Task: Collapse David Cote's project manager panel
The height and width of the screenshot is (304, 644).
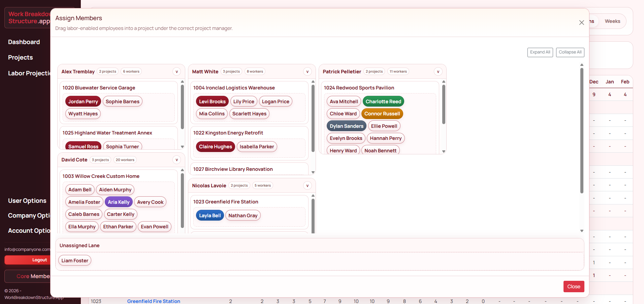Action: tap(176, 160)
